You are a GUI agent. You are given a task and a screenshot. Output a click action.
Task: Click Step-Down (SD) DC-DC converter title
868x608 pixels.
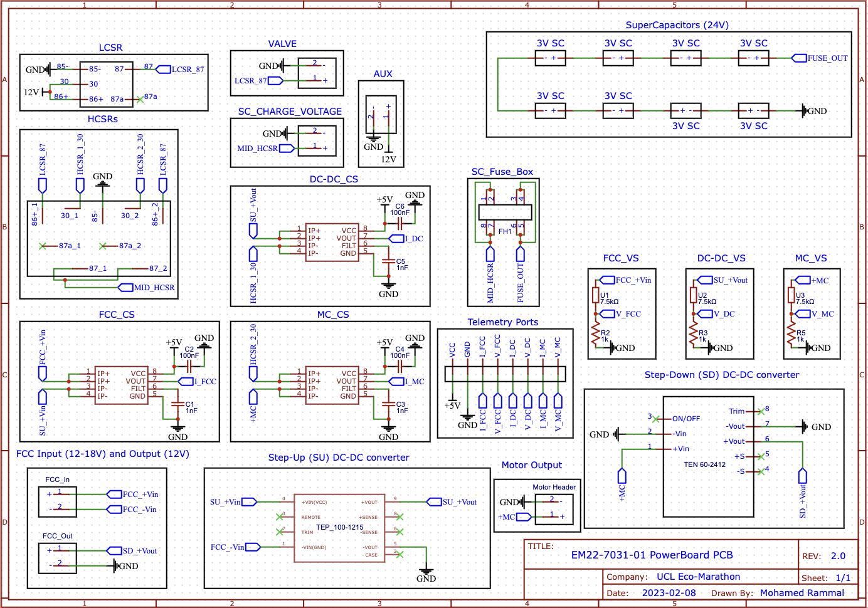click(722, 375)
